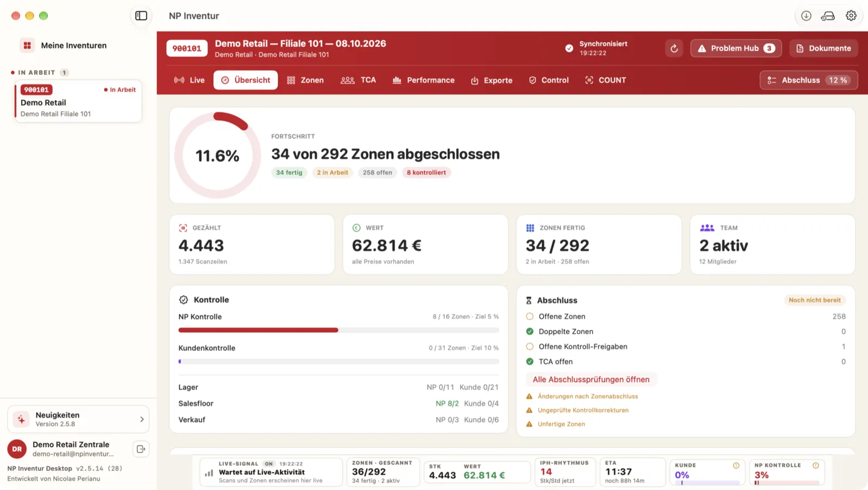The height and width of the screenshot is (490, 868).
Task: Click the Offene Kontroll-Freigaben status circle
Action: pos(529,347)
